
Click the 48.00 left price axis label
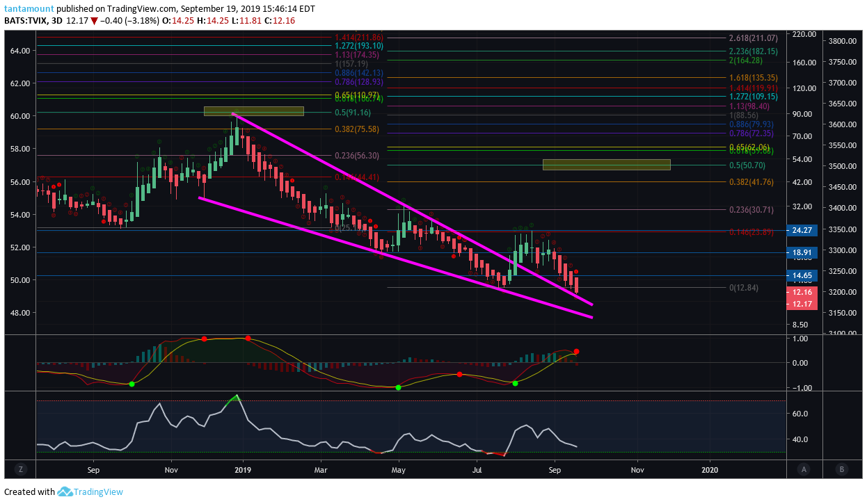click(x=19, y=313)
